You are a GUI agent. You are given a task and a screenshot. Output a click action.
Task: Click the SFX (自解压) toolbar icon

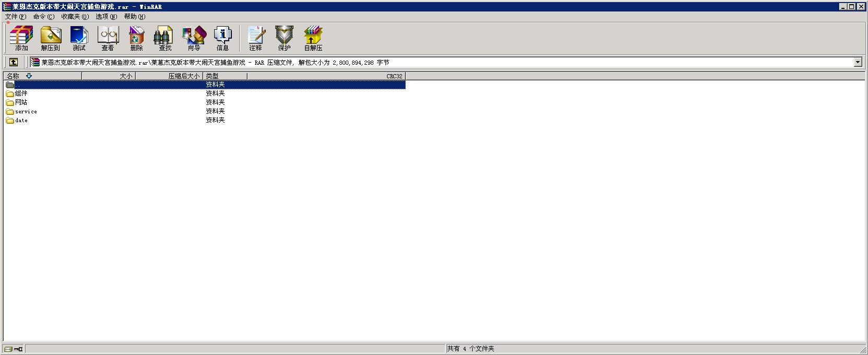coord(313,38)
